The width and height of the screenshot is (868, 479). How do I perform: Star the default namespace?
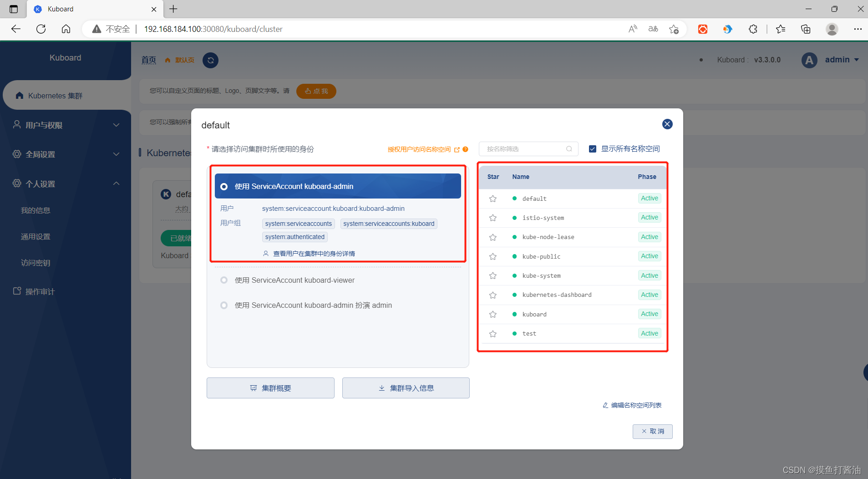(493, 199)
